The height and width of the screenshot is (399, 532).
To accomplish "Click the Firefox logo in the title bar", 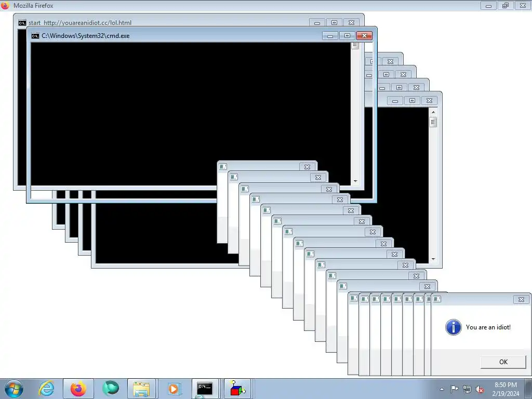I will (5, 5).
